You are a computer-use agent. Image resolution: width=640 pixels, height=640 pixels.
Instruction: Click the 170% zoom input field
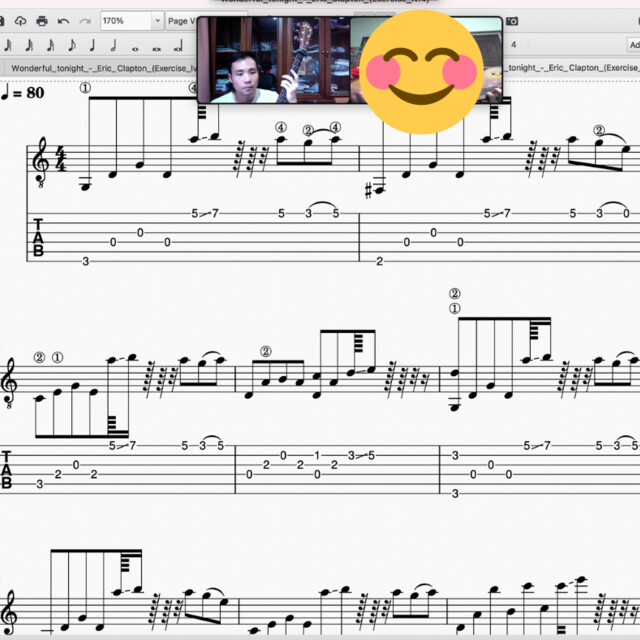[x=126, y=21]
